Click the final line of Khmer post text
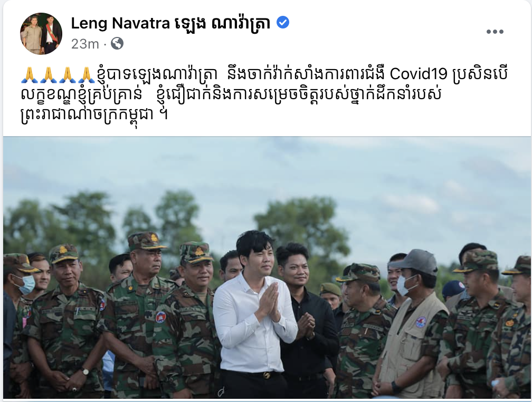The image size is (532, 402). point(94,116)
